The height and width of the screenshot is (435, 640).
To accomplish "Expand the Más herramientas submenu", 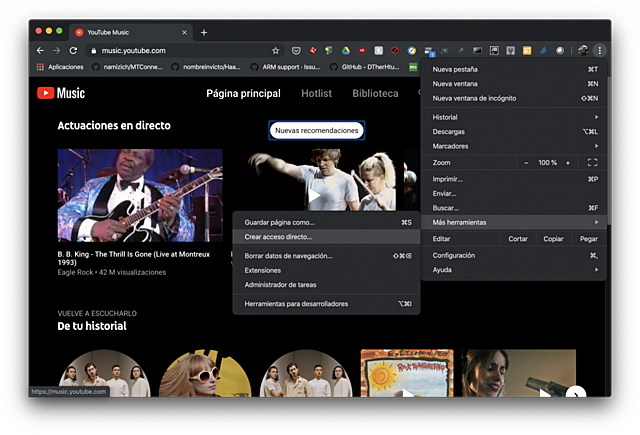I will [x=513, y=222].
